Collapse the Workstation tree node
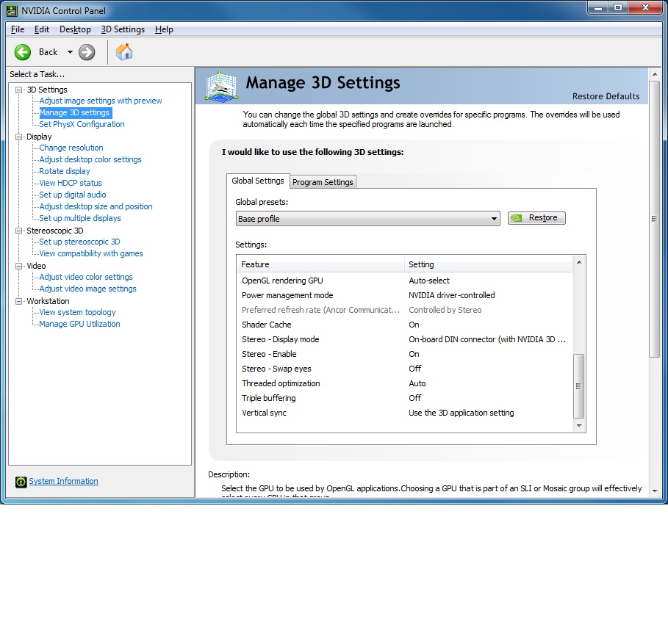The image size is (668, 644). click(x=19, y=301)
